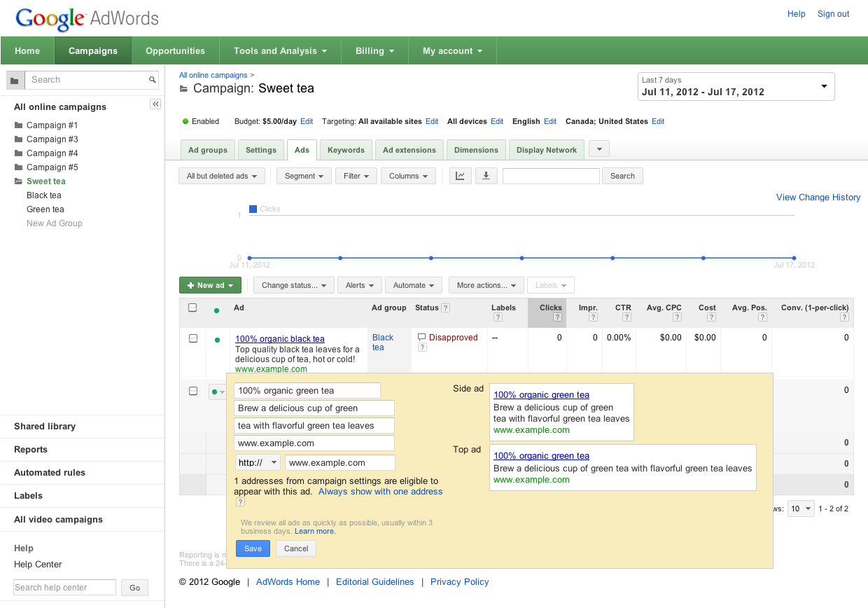Click the speech bubble icon next to Disapproved

[421, 338]
